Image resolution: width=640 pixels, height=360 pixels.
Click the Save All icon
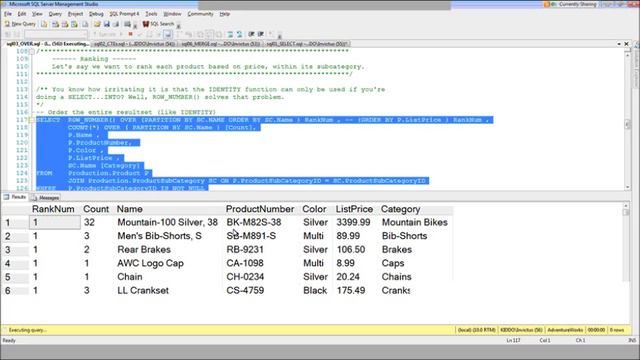click(116, 24)
